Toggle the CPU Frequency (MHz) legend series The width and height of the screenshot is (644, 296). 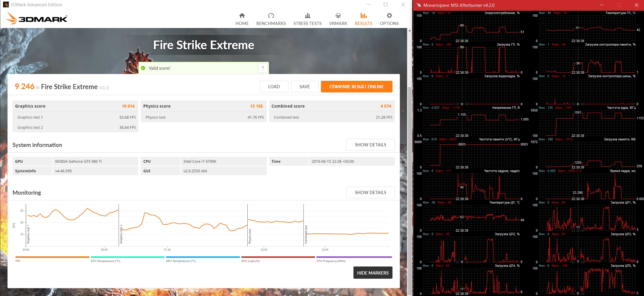click(x=354, y=259)
